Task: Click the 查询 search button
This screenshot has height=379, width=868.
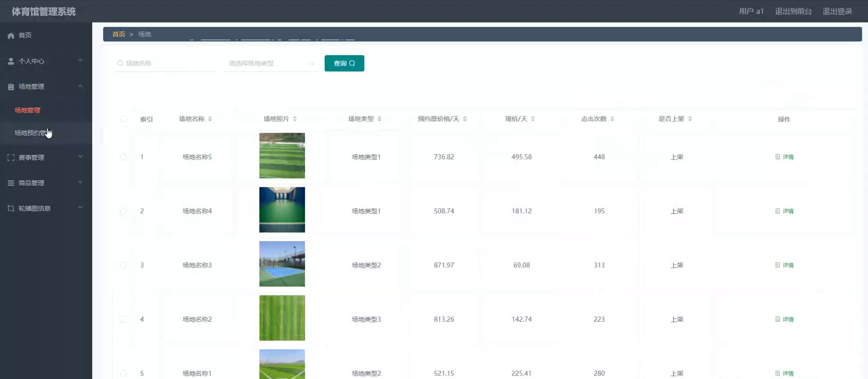Action: tap(344, 63)
